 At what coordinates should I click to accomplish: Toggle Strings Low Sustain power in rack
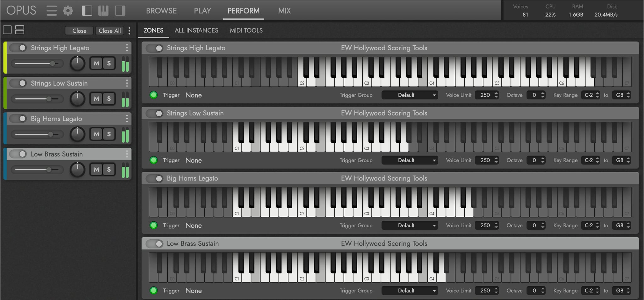pyautogui.click(x=18, y=83)
